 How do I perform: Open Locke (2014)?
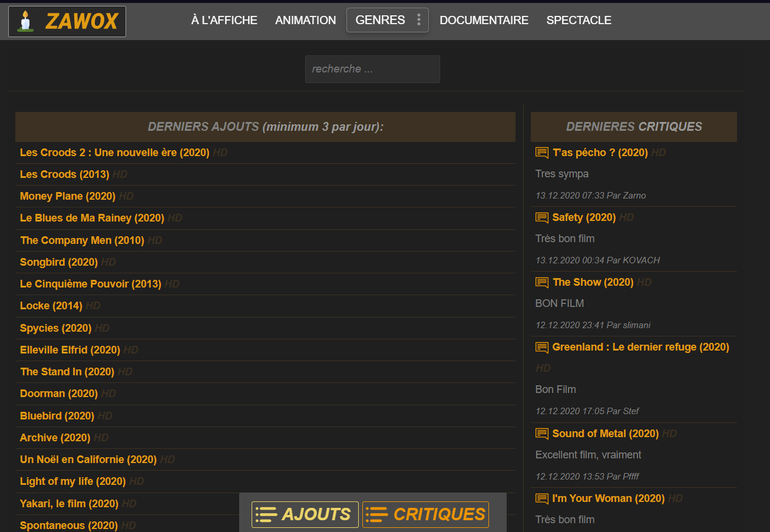[x=51, y=306]
